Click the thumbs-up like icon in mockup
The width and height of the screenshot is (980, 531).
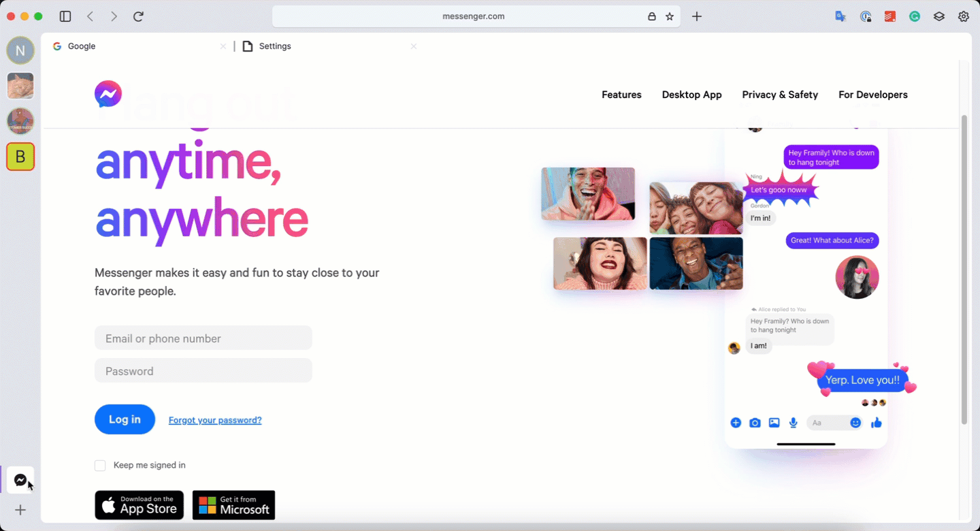tap(877, 423)
